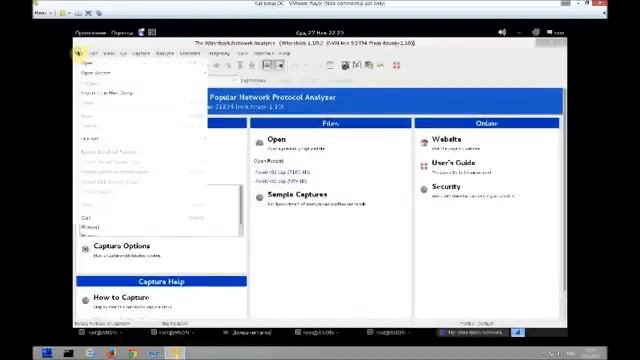The width and height of the screenshot is (640, 360).
Task: Open Capture Filters toolbar icon
Action: click(345, 65)
